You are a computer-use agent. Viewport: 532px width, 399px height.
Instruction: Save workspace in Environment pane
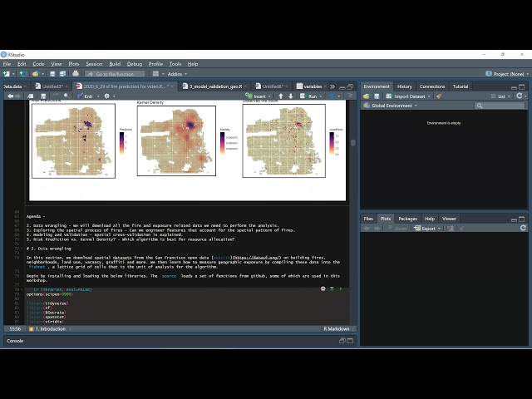coord(377,96)
